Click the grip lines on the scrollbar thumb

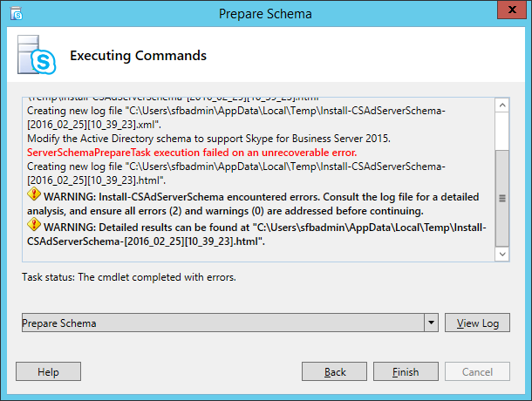pyautogui.click(x=502, y=199)
